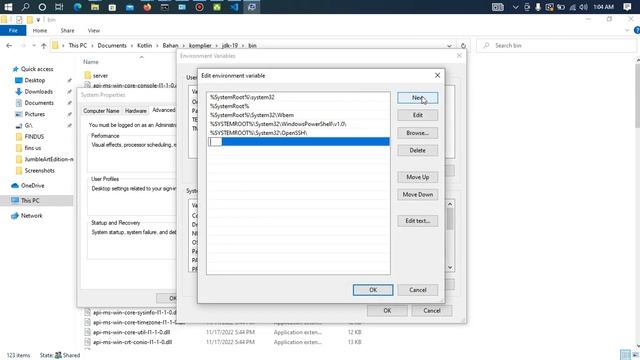The height and width of the screenshot is (360, 640).
Task: Click Documents in address breadcrumb
Action: tap(112, 46)
